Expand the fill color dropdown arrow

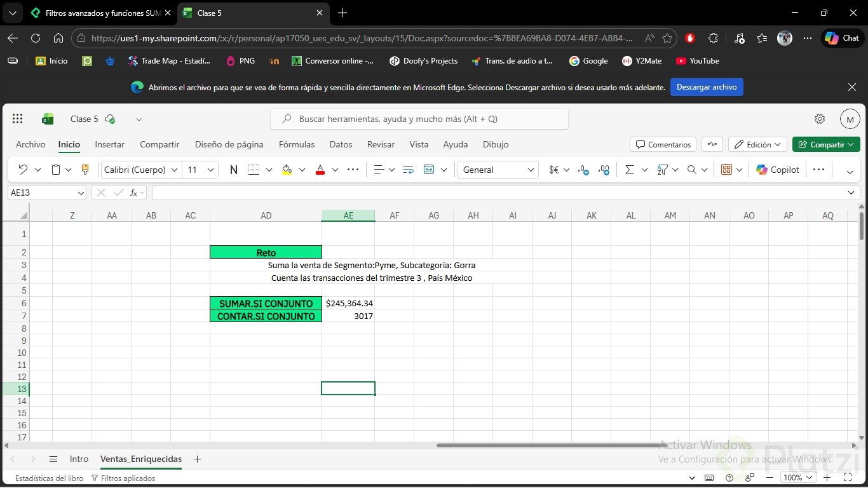302,170
